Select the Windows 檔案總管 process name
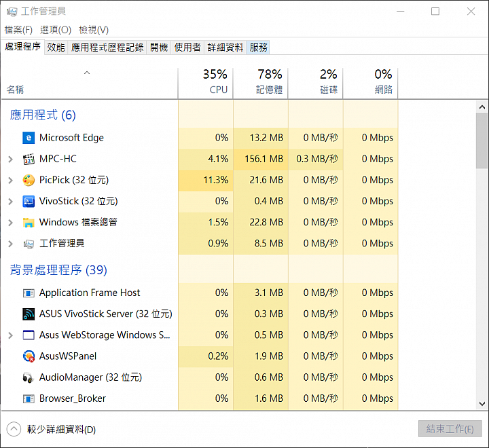 tap(78, 223)
